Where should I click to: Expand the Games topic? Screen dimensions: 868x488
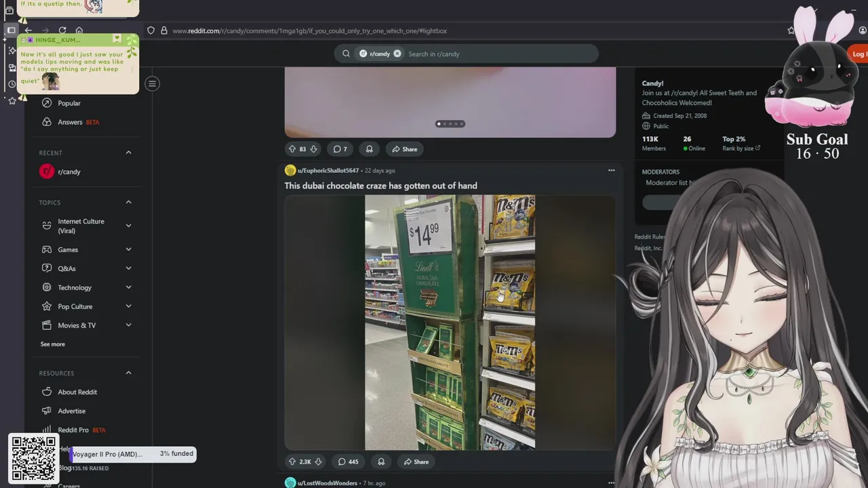pos(128,249)
